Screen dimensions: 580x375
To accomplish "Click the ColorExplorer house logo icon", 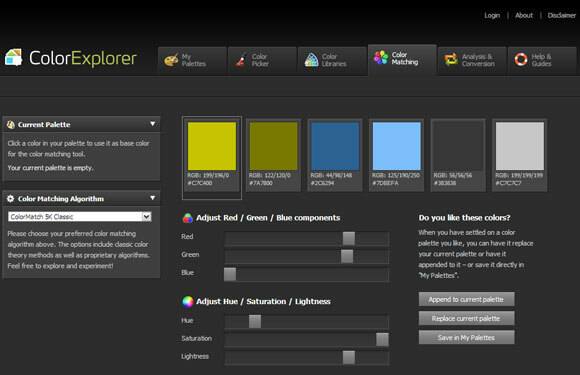I will (x=14, y=58).
